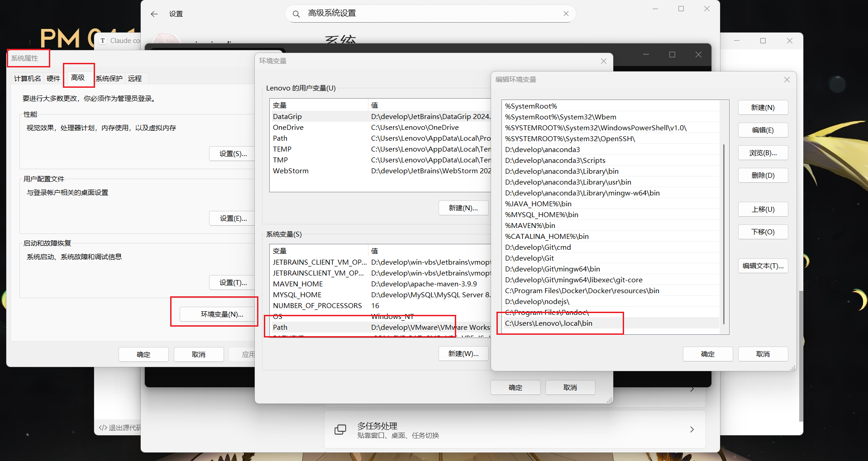Select the TEMP user variable row
868x461 pixels.
(381, 149)
